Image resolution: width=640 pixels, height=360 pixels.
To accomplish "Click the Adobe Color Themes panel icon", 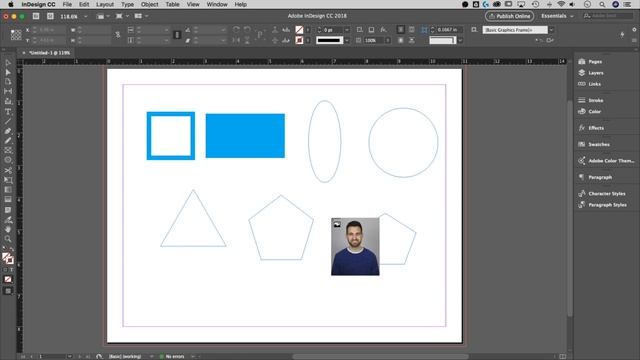I will point(582,161).
